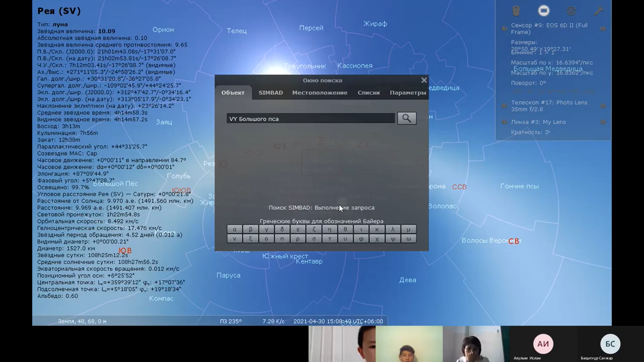Click the search field containing VY Большого пса
644x362 pixels.
pos(310,119)
